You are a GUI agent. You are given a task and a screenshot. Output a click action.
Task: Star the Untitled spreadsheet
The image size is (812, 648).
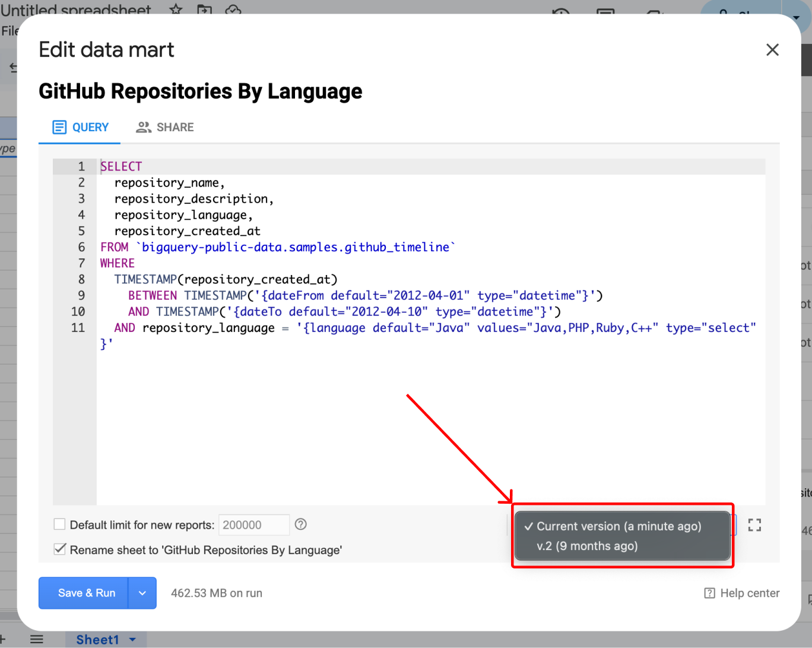(176, 8)
